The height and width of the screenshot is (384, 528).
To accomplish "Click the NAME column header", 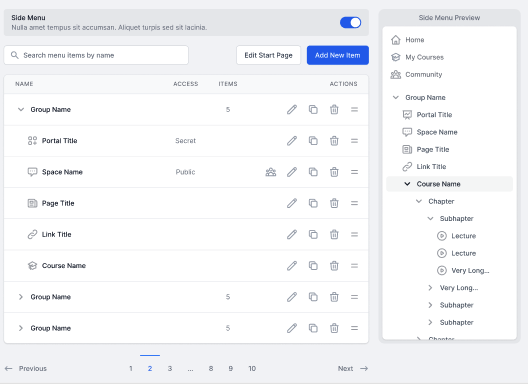I will click(x=24, y=84).
